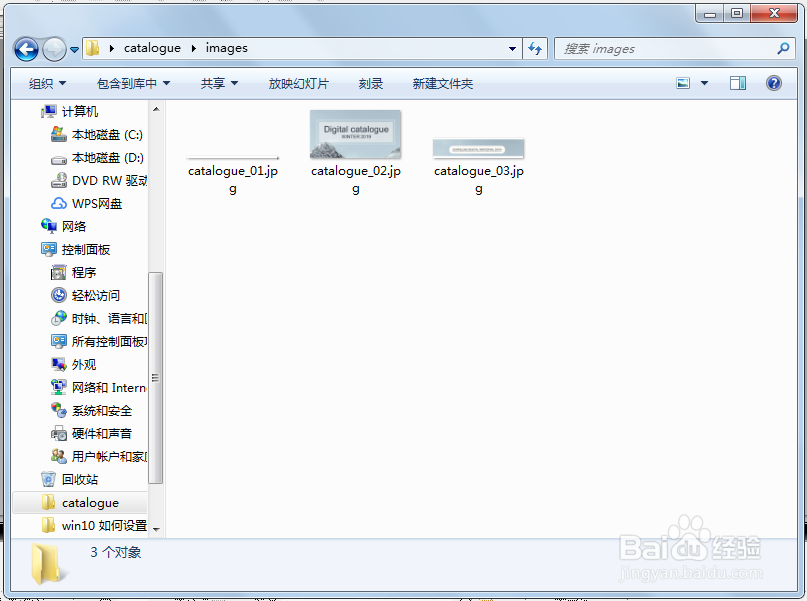
Task: Select 系统和安全 entry
Action: pos(102,411)
